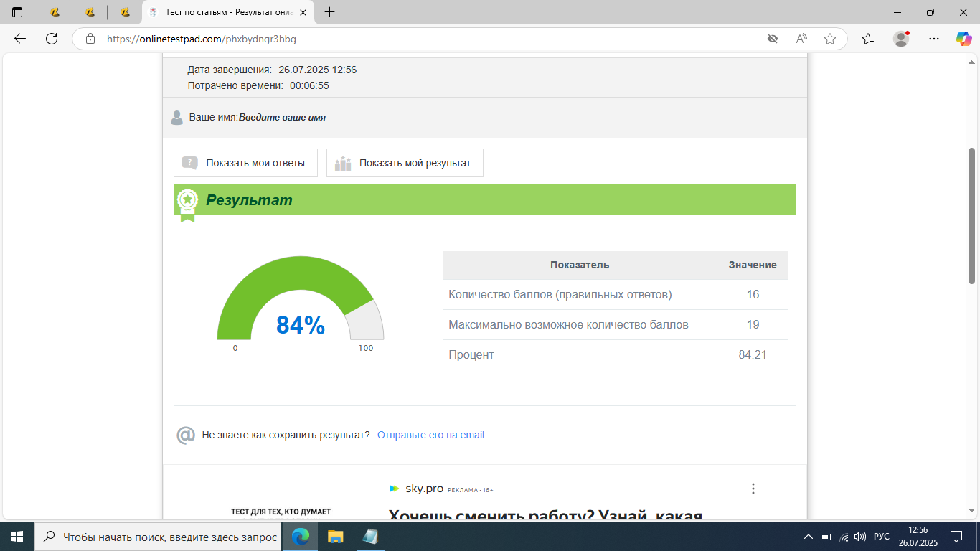Screen dimensions: 980x551
Task: Open a new browser tab
Action: (x=330, y=12)
